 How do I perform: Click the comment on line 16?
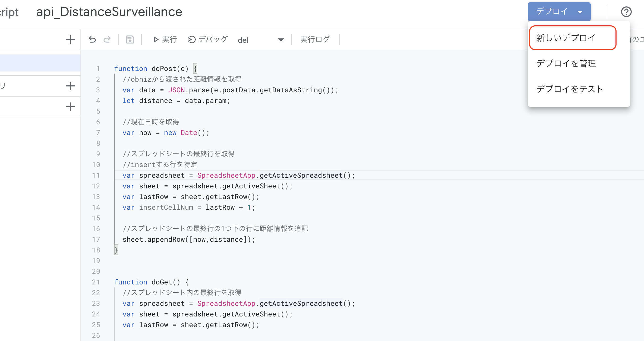[215, 229]
